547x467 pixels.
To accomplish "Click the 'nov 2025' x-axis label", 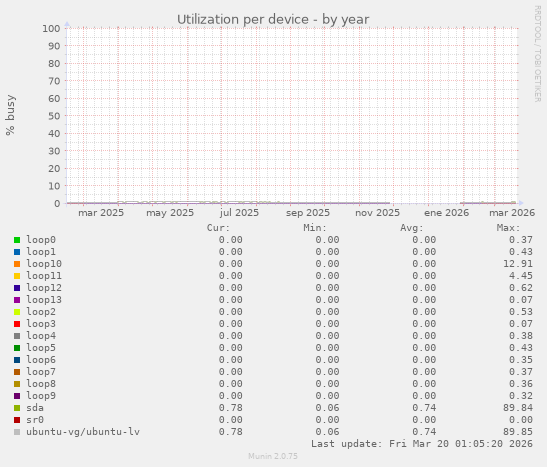I will click(377, 213).
